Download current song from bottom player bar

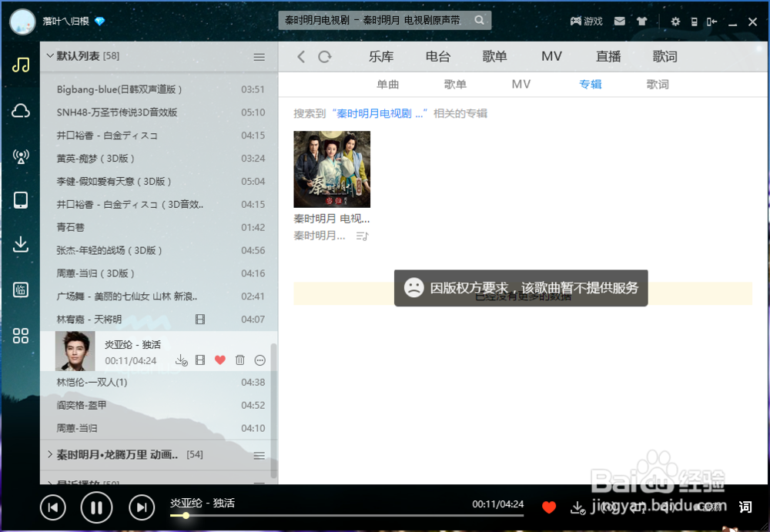click(x=578, y=507)
